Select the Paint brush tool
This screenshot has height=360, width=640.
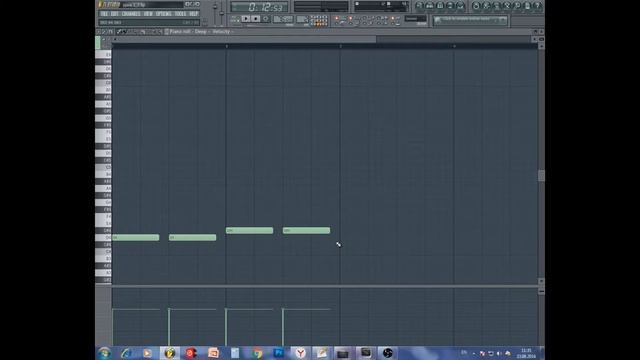tap(124, 32)
